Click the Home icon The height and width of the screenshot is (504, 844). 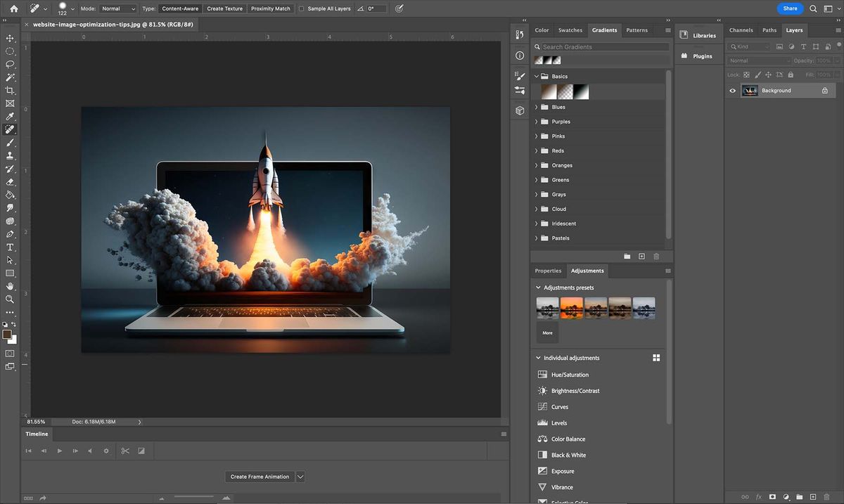[13, 8]
